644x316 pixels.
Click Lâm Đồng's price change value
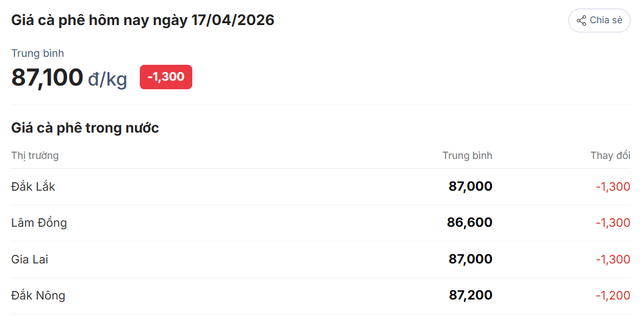tap(613, 222)
